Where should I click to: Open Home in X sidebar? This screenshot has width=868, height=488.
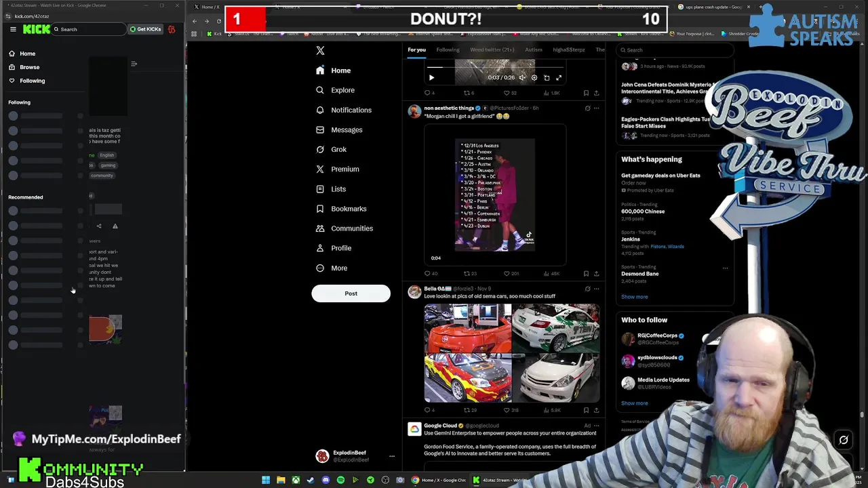[333, 70]
